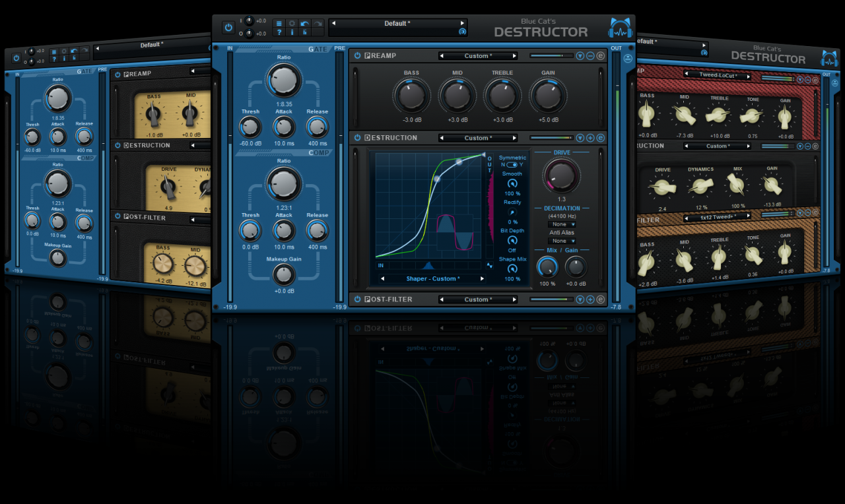Click the Preamp section 'e' editor icon

point(600,56)
